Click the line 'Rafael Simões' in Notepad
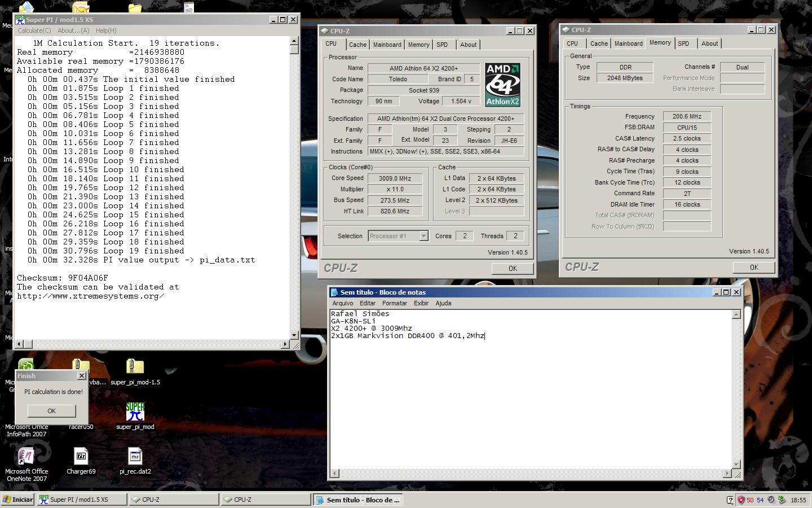The width and height of the screenshot is (812, 508). pos(360,313)
